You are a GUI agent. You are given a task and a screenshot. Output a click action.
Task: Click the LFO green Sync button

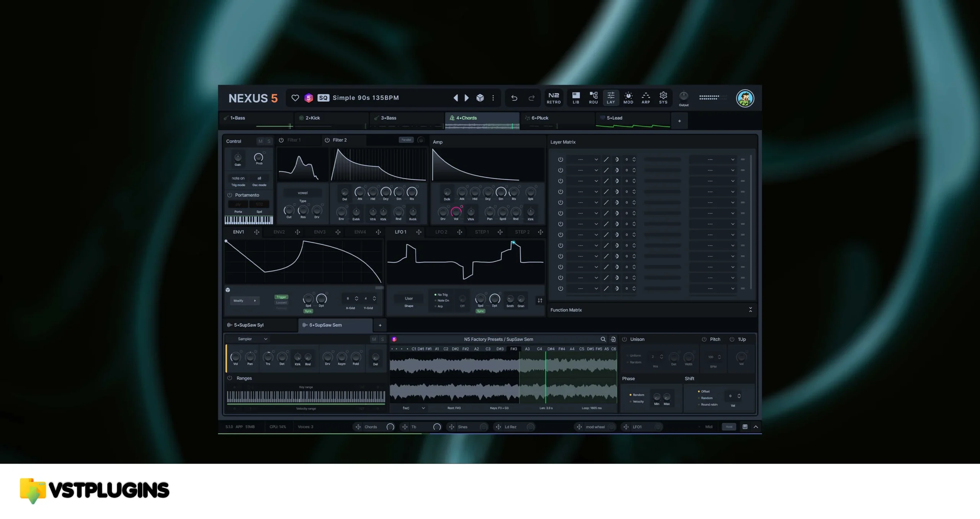click(480, 311)
